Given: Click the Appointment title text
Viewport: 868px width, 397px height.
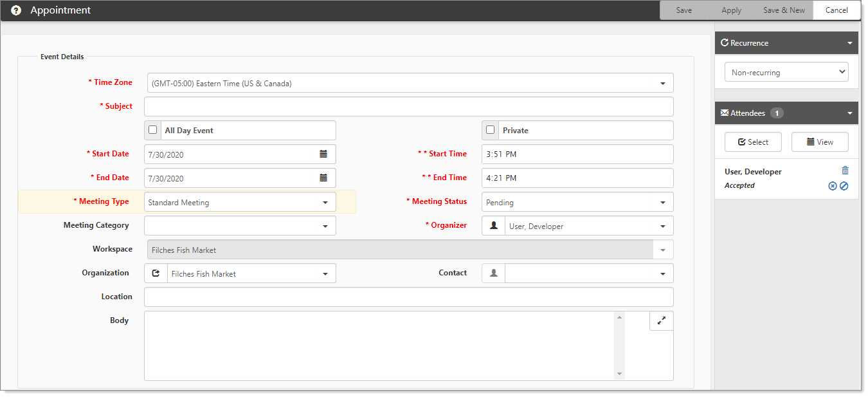Looking at the screenshot, I should coord(60,10).
